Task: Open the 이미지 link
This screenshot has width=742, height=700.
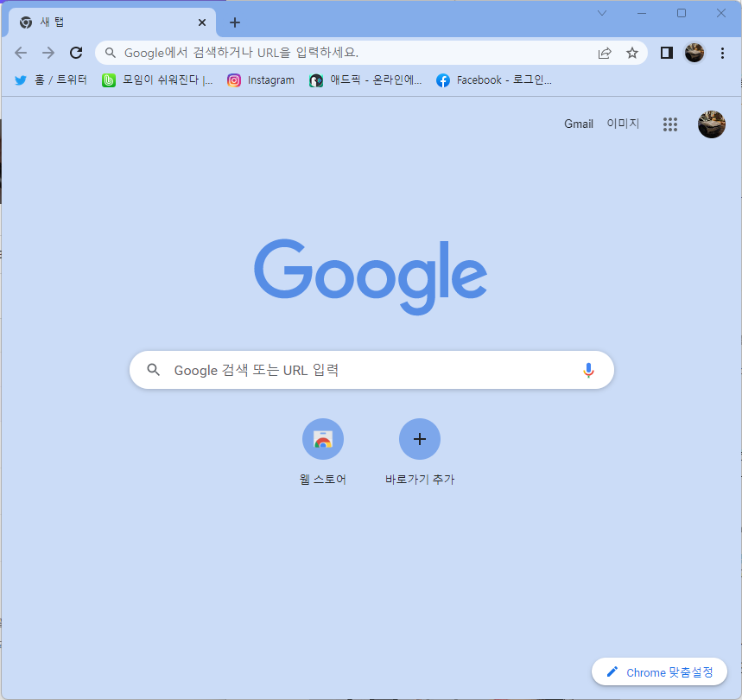Action: pyautogui.click(x=623, y=124)
